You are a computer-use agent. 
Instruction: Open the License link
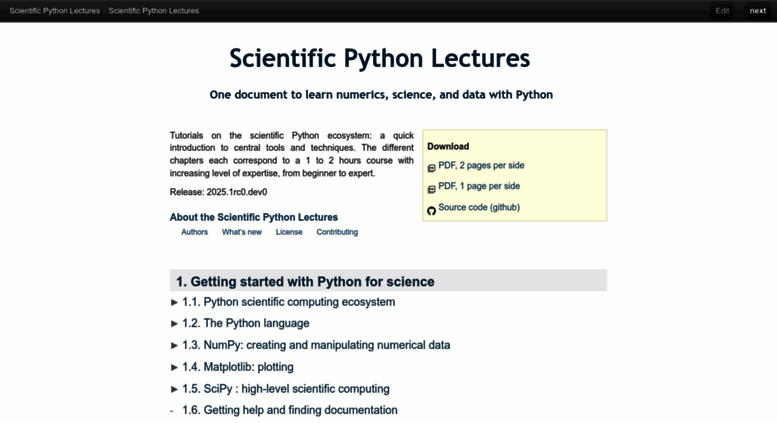tap(289, 232)
